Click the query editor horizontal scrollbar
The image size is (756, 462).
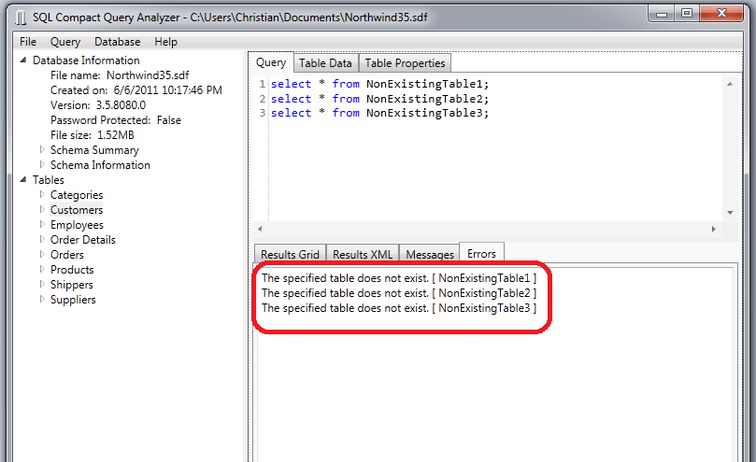coord(490,228)
